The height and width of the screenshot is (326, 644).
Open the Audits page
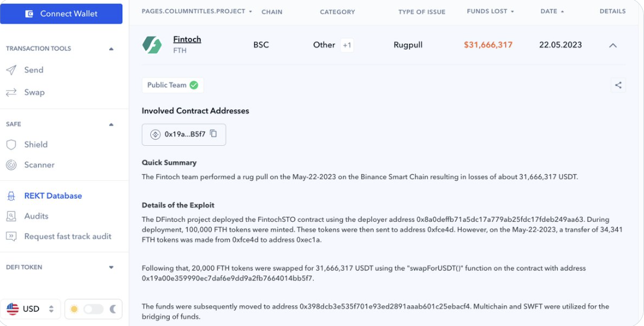pos(36,216)
